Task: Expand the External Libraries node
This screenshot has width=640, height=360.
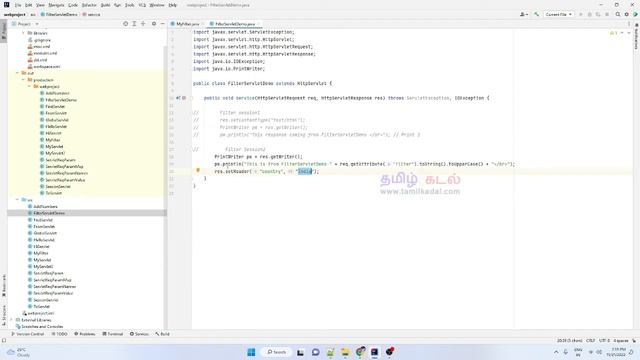Action: tap(12, 320)
